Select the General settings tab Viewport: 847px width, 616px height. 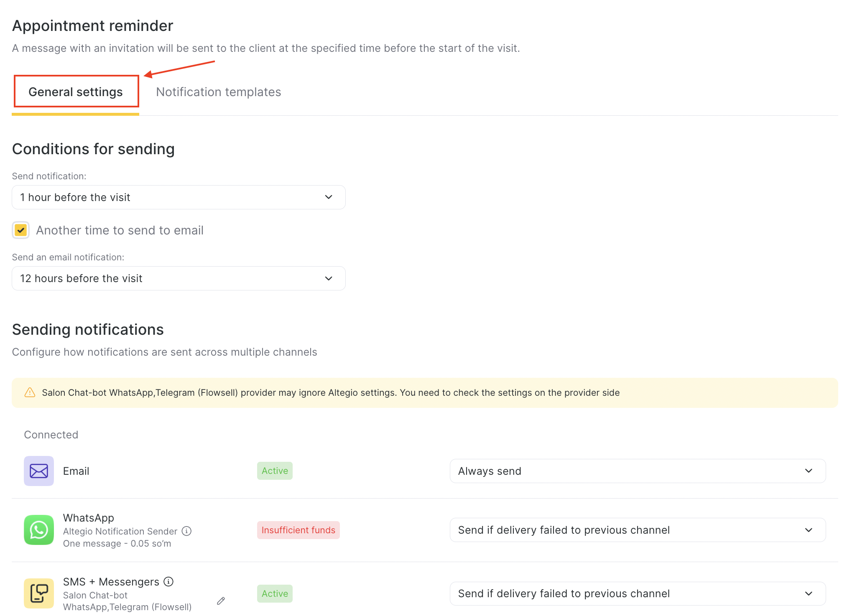(76, 92)
